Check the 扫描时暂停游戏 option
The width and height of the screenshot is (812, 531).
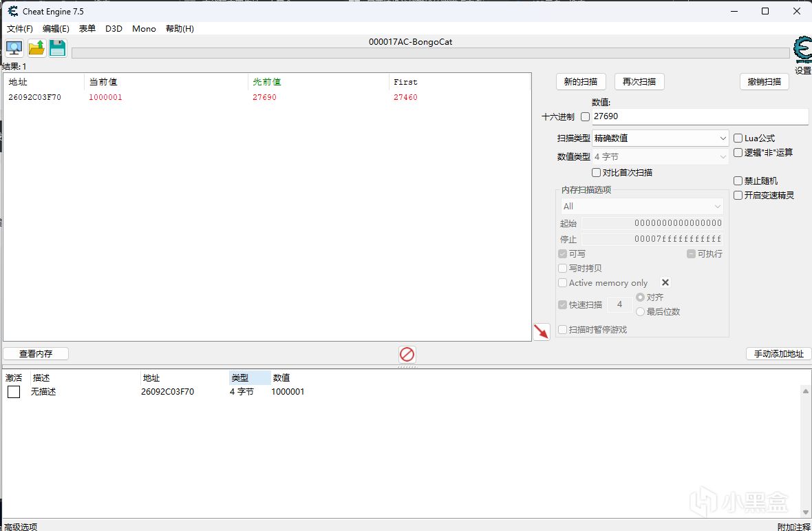pos(562,329)
